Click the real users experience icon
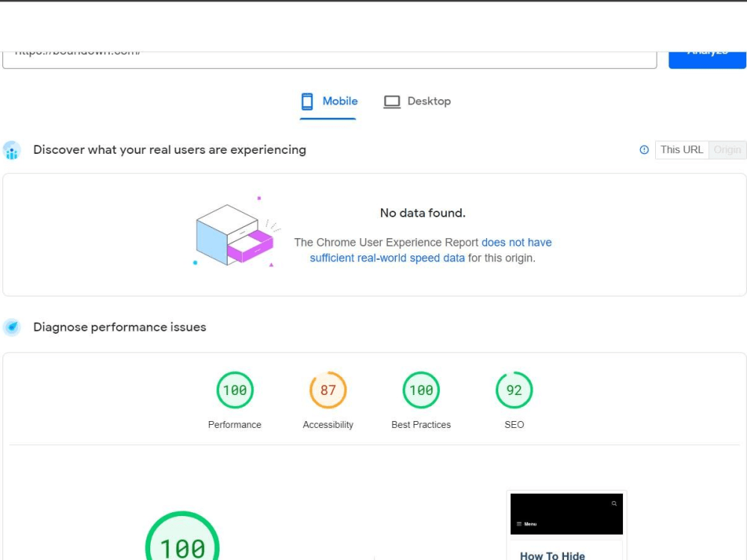The width and height of the screenshot is (747, 560). point(12,150)
